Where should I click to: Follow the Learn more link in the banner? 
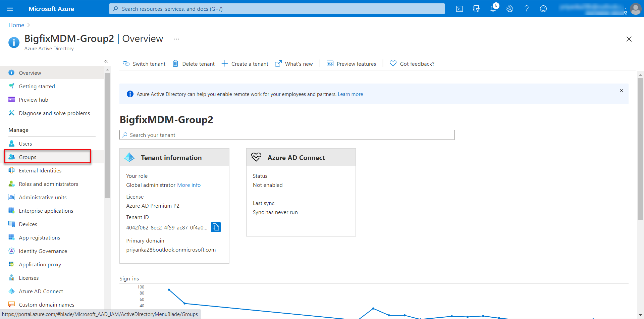tap(350, 94)
